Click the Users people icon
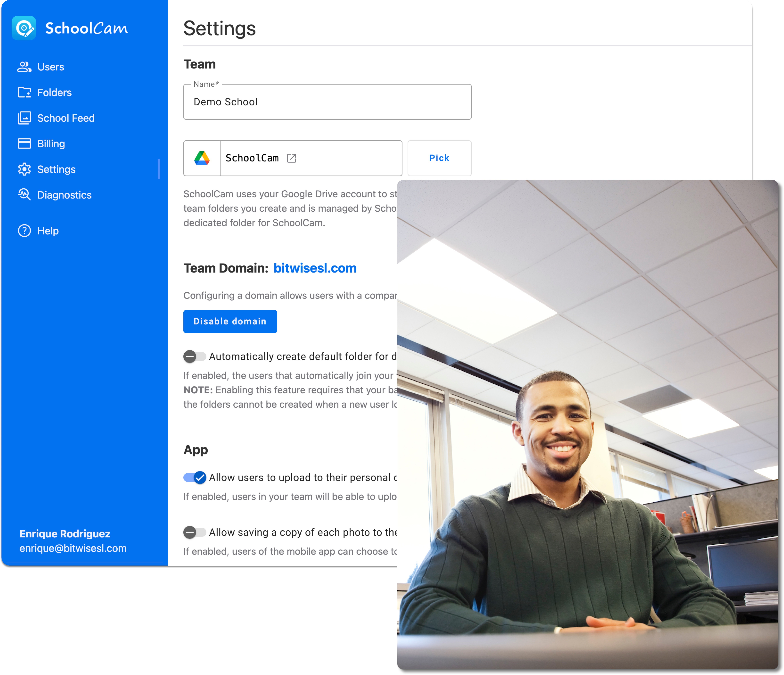Screen dimensions: 784x675 coord(24,67)
